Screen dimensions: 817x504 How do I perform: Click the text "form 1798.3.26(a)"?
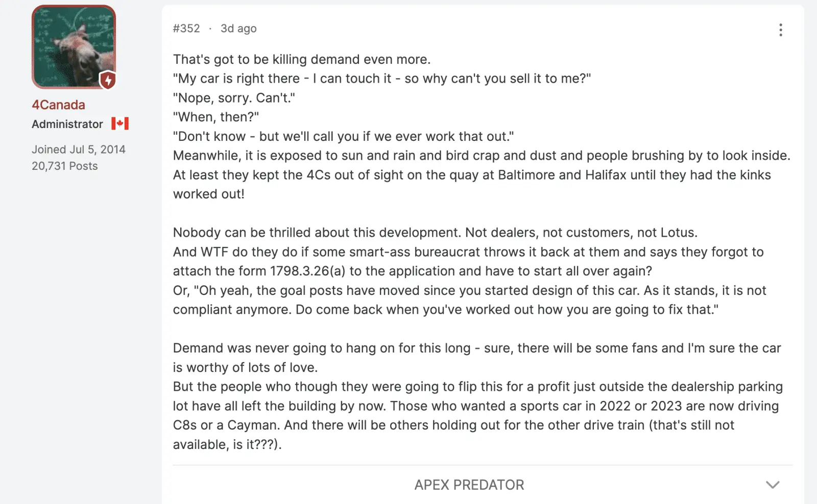coord(292,271)
